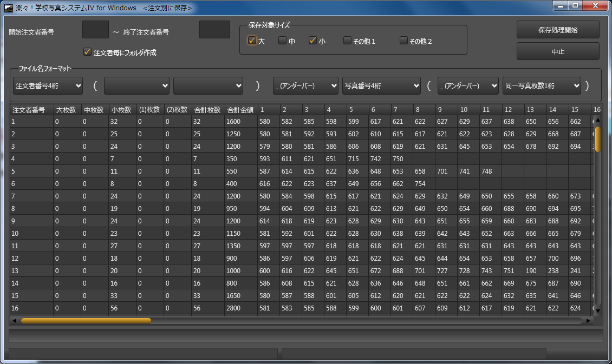This screenshot has height=364, width=612.
Task: Select total amount 800 in row 14
Action: tap(241, 283)
